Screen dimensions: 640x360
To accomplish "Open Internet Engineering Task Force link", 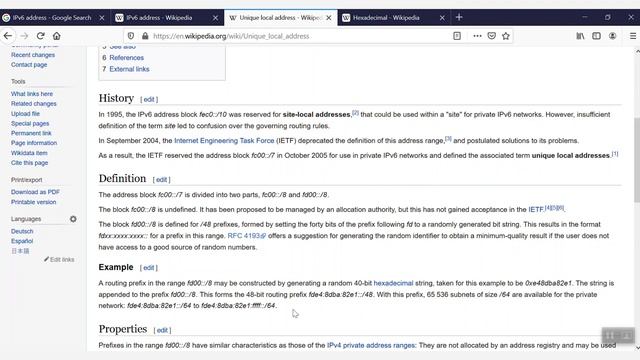I will pyautogui.click(x=224, y=140).
